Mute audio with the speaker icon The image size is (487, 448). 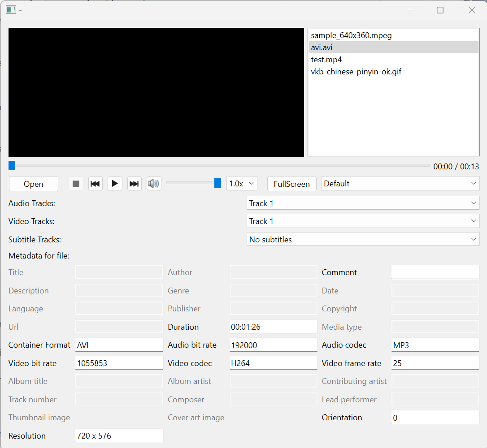pos(154,184)
